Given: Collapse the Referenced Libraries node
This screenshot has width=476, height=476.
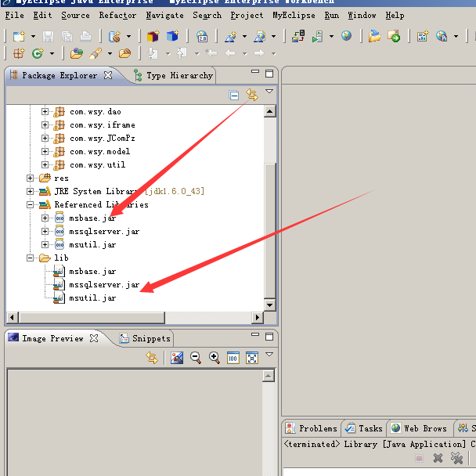Looking at the screenshot, I should 30,204.
